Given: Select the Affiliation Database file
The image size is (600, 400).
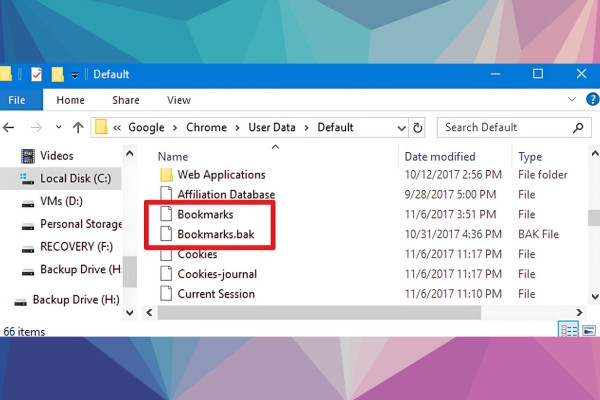Looking at the screenshot, I should [226, 194].
